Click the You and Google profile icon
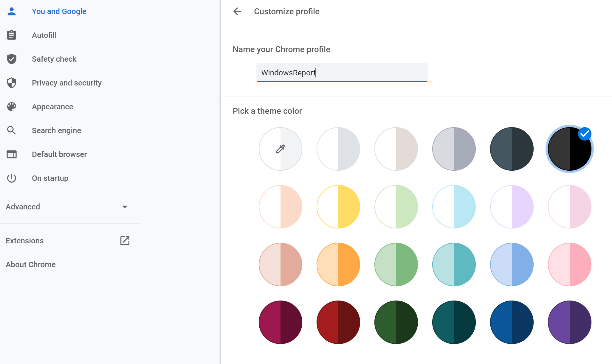The height and width of the screenshot is (364, 612). pyautogui.click(x=11, y=11)
